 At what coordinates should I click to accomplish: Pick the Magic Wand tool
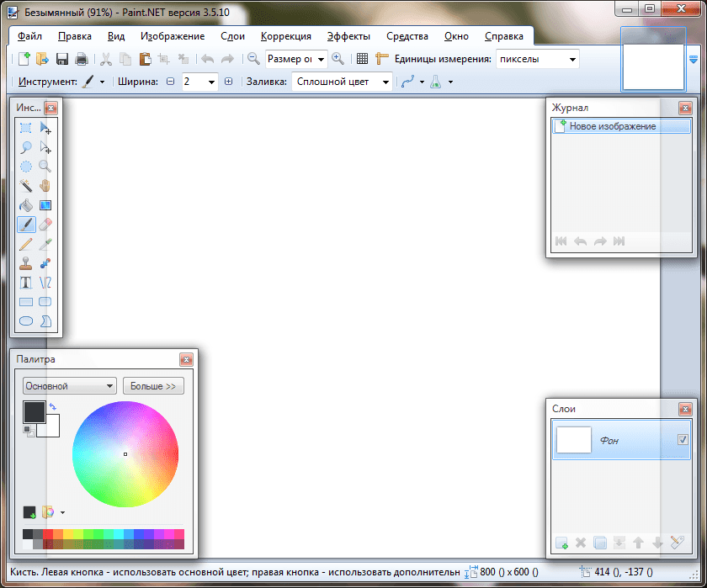click(26, 185)
